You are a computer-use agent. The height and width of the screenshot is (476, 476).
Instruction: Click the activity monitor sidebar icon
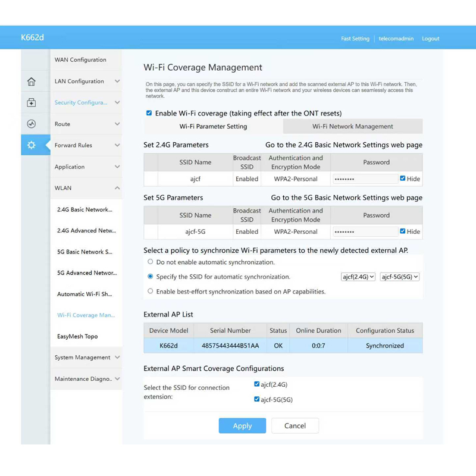tap(32, 124)
